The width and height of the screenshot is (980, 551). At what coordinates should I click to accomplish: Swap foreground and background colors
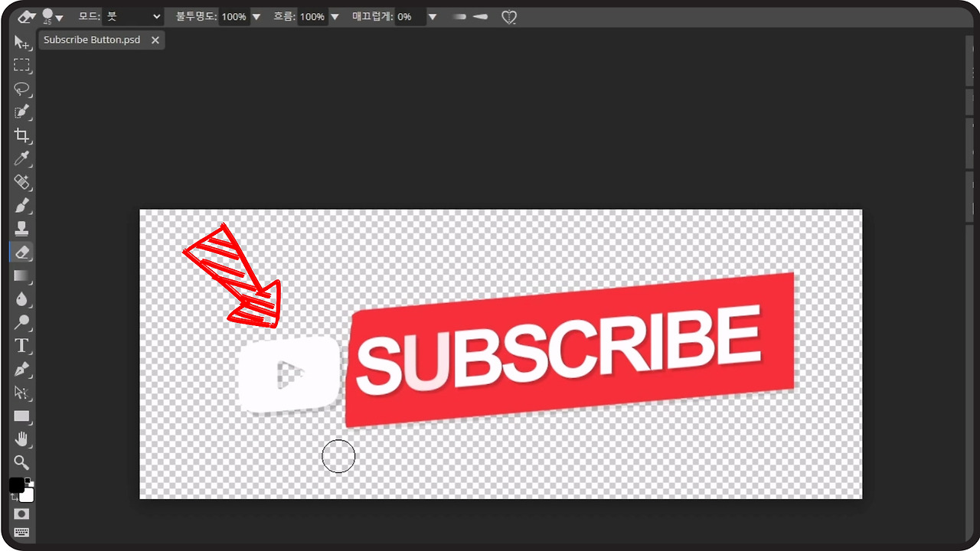(x=15, y=497)
